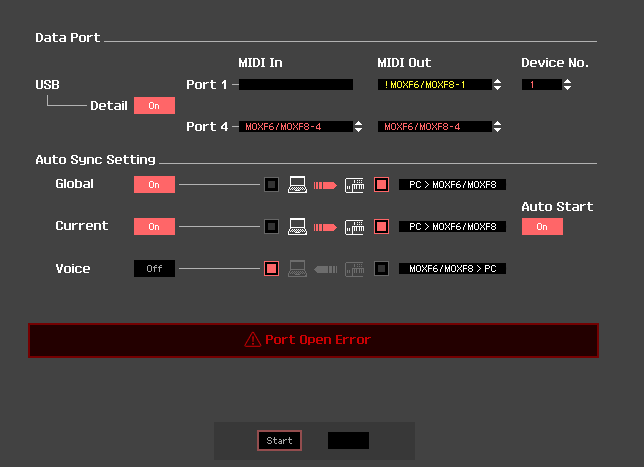This screenshot has height=467, width=644.
Task: Select Voice right direction radio box
Action: tap(382, 269)
